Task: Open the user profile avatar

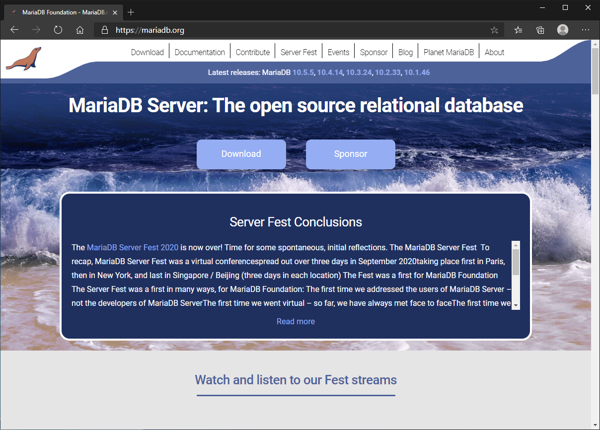Action: click(x=563, y=30)
